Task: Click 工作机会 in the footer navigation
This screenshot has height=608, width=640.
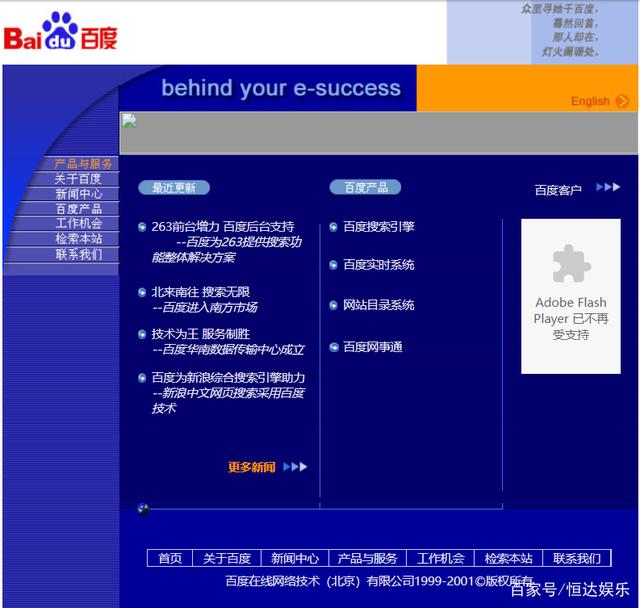Action: pyautogui.click(x=440, y=558)
